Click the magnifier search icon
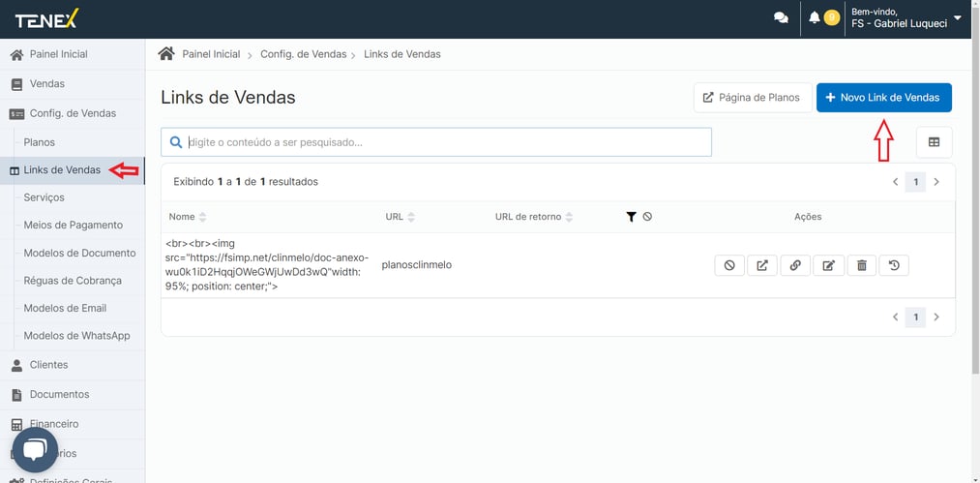This screenshot has width=980, height=483. coord(176,142)
